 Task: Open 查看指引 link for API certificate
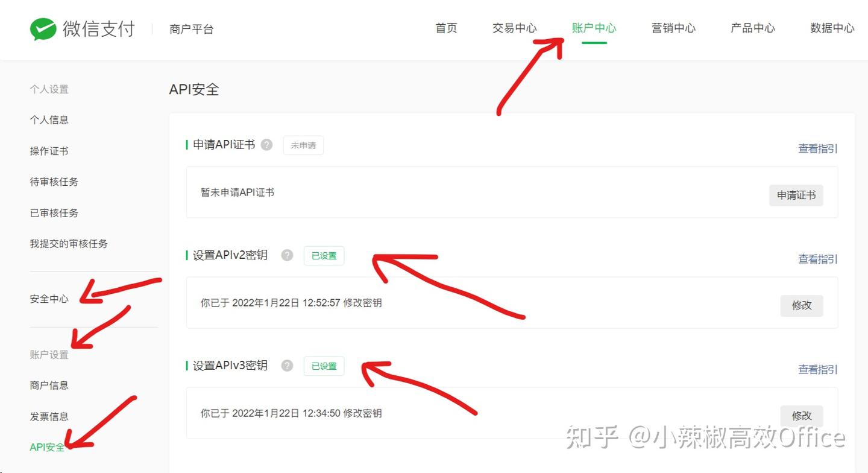(x=818, y=149)
